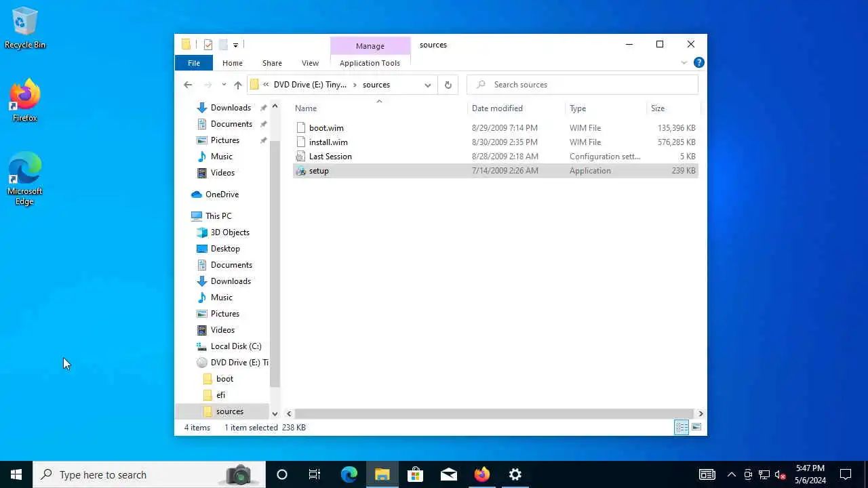Viewport: 868px width, 488px height.
Task: Open the Recent locations dropdown arrow
Action: [x=224, y=85]
